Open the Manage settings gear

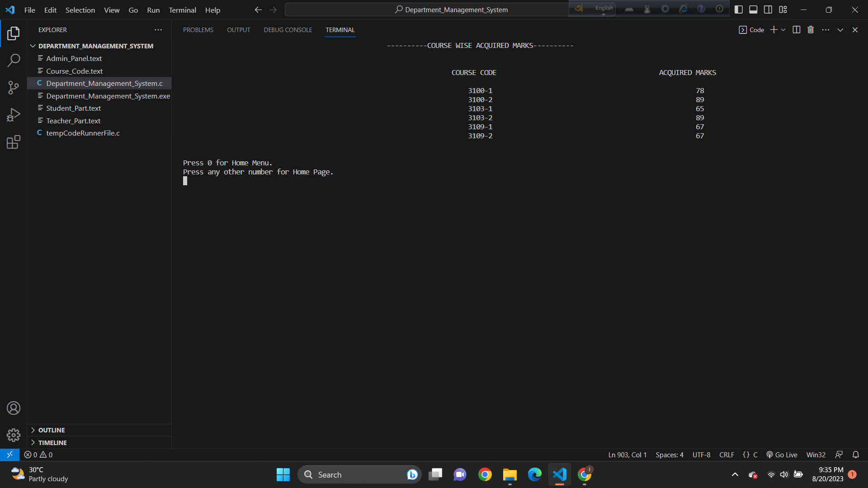14,435
